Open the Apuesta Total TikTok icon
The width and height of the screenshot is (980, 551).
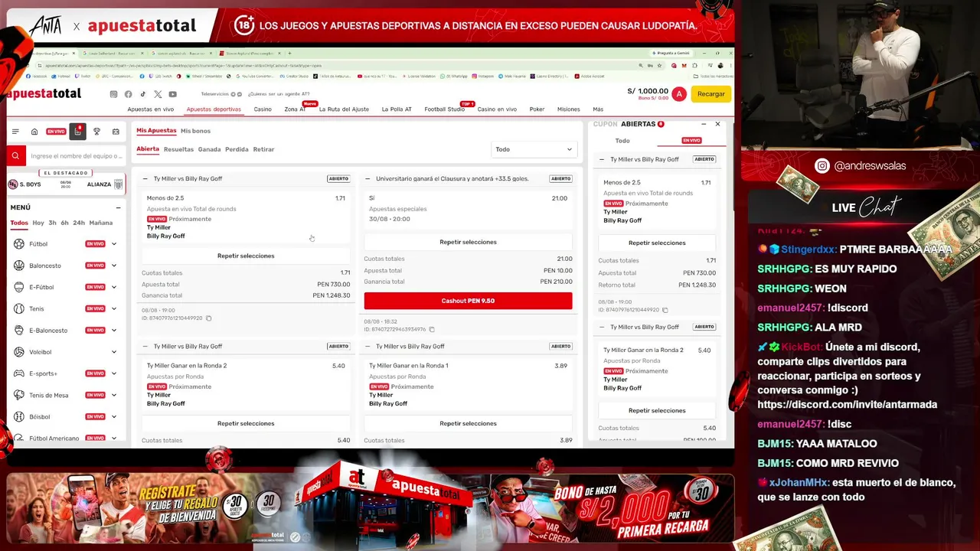[x=143, y=94]
